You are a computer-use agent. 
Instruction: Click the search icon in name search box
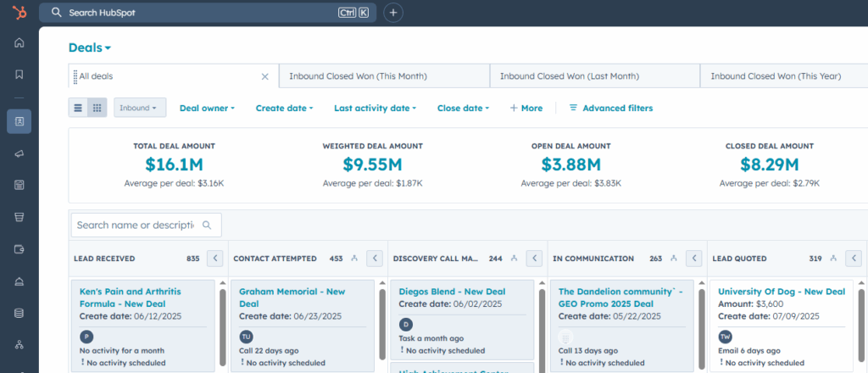(x=207, y=225)
